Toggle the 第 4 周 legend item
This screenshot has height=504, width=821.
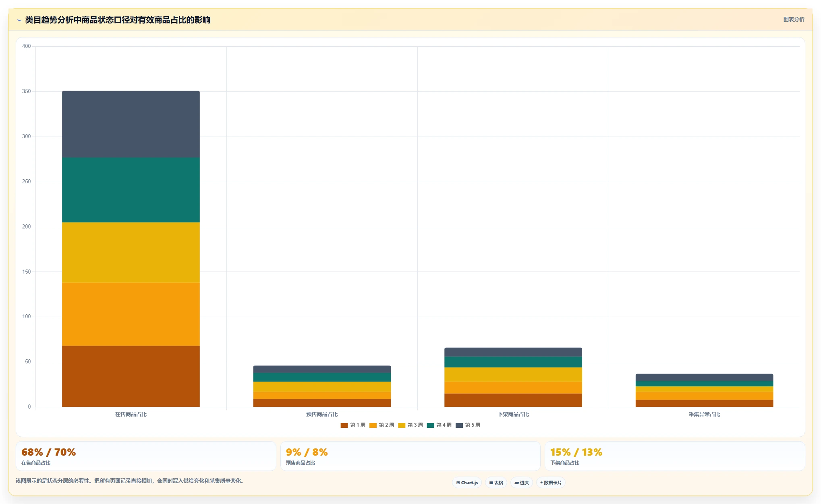[x=439, y=425]
